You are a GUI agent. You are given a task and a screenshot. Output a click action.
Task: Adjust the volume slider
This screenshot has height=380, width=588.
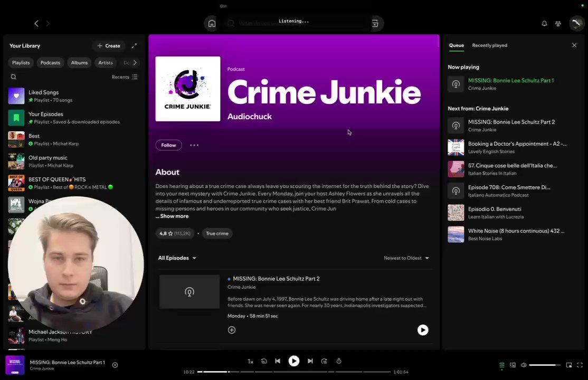coord(545,365)
